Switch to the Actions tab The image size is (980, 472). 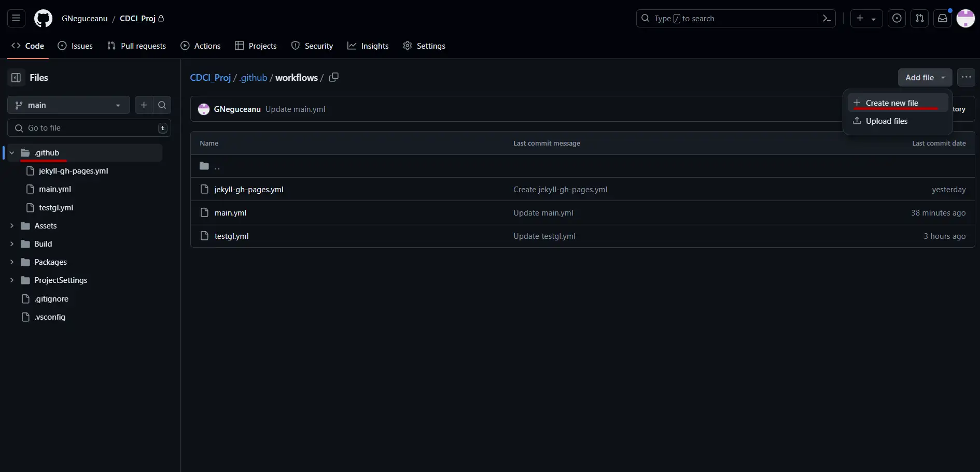click(x=200, y=46)
